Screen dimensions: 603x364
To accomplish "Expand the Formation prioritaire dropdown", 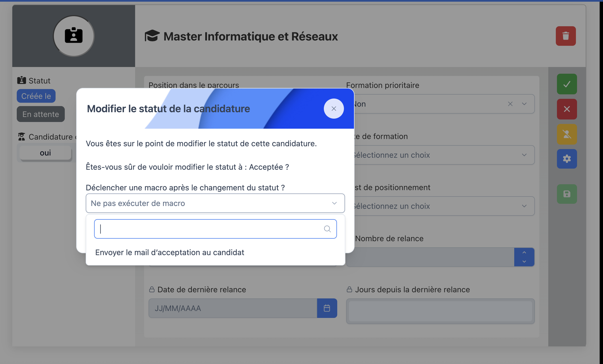I will (x=524, y=104).
